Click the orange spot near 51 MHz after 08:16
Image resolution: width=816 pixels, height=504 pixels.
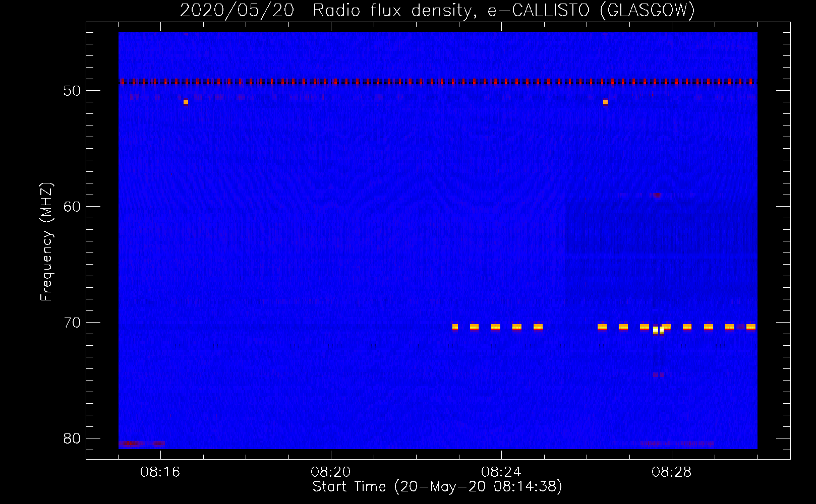186,102
